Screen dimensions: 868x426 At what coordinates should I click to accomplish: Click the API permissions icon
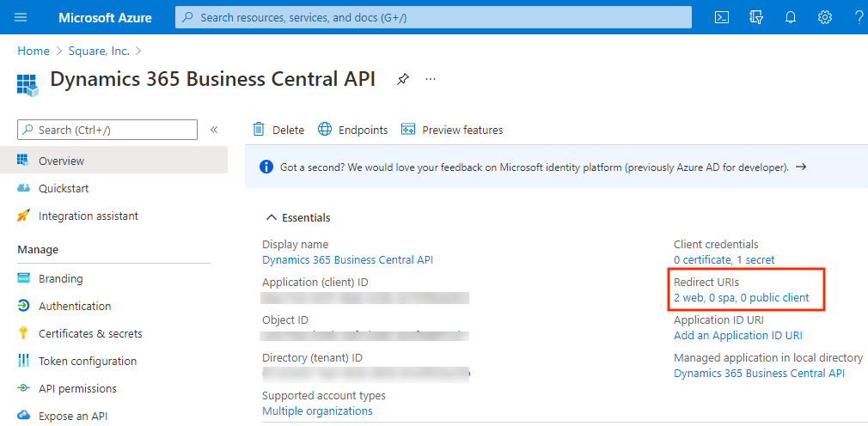tap(23, 388)
